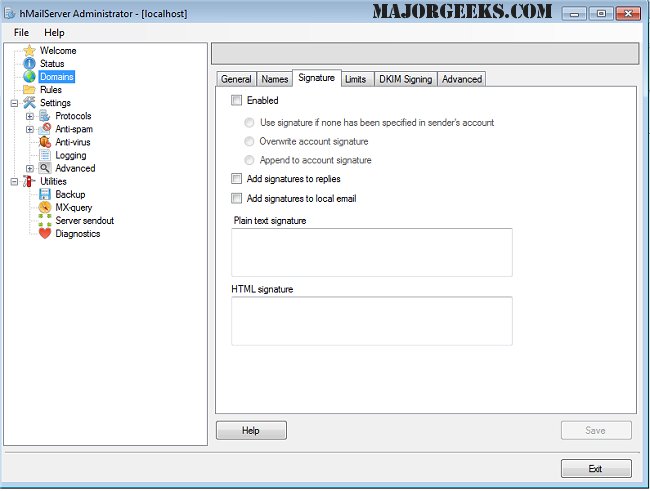Click the Welcome star icon

click(x=29, y=51)
